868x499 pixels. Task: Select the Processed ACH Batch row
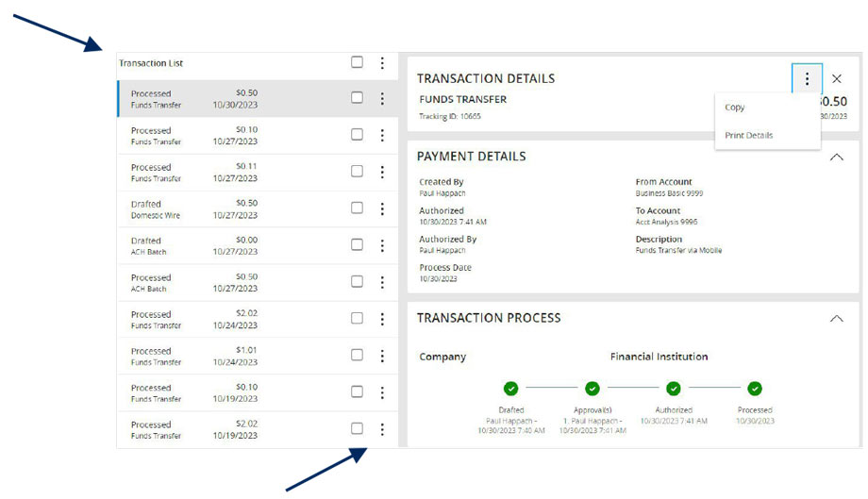(x=258, y=283)
